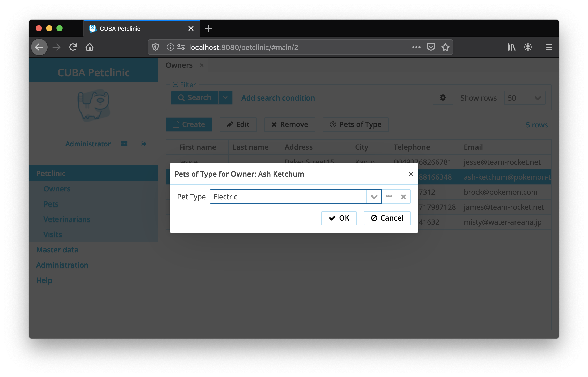Click the Pet Type lookup ellipsis icon
This screenshot has height=377, width=588.
[x=389, y=197]
